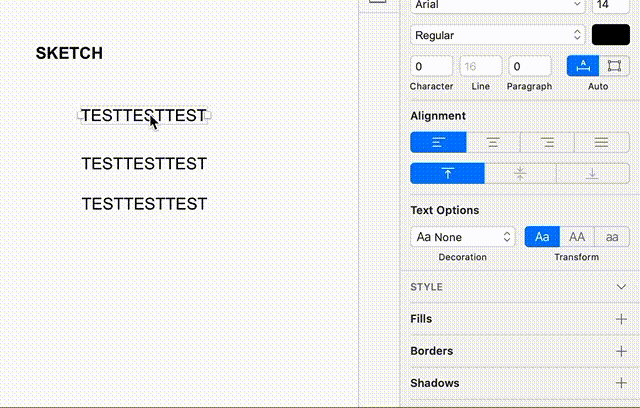
Task: Click the Paragraph spacing field
Action: (x=530, y=66)
